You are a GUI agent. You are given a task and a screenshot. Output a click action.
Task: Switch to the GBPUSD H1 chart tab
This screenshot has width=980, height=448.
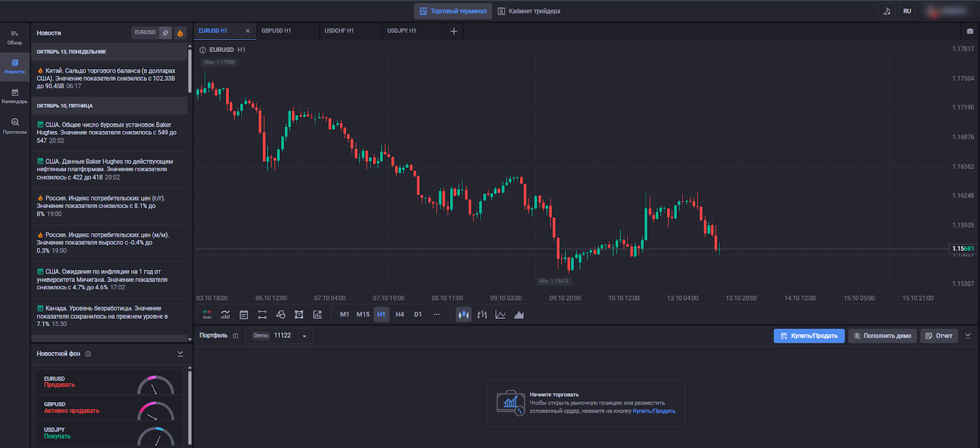coord(276,31)
